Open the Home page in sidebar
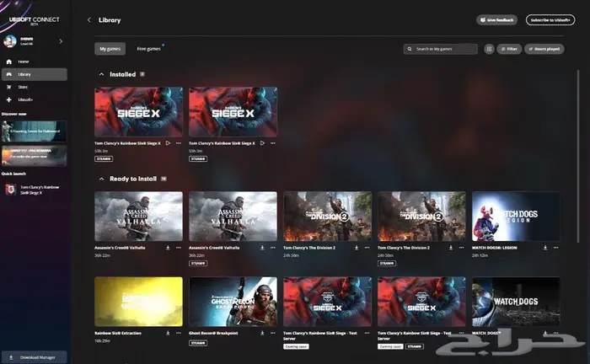 23,62
